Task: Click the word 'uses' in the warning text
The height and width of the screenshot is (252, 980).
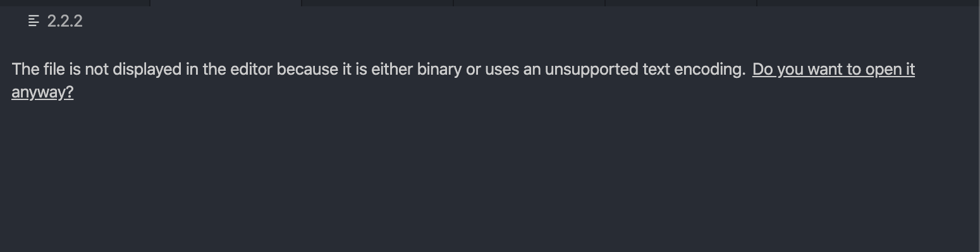Action: coord(502,70)
